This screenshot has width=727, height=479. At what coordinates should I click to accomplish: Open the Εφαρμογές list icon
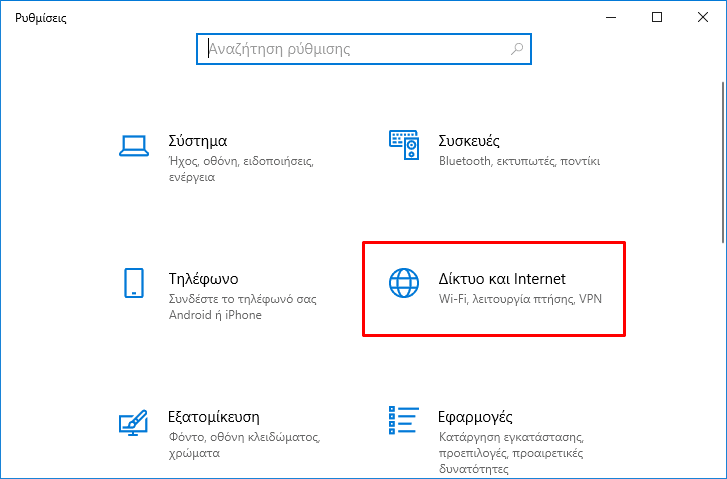coord(403,420)
